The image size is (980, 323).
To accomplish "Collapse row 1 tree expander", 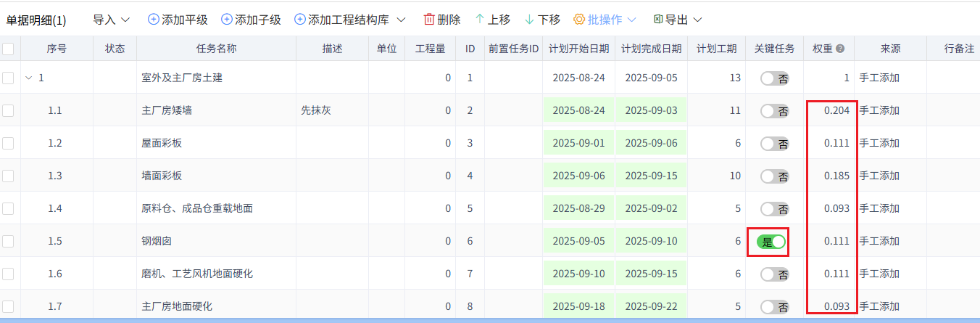I will coord(28,78).
